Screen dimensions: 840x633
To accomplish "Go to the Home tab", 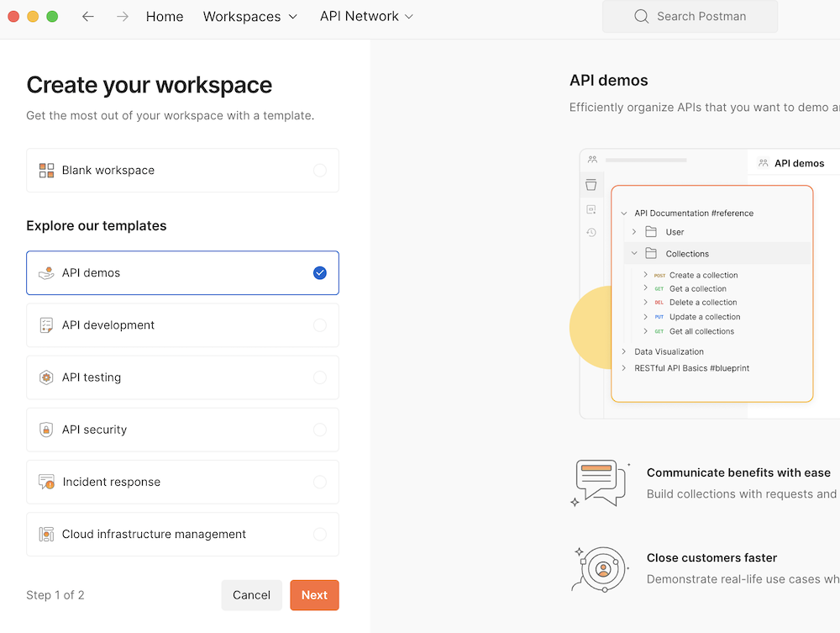I will point(164,16).
